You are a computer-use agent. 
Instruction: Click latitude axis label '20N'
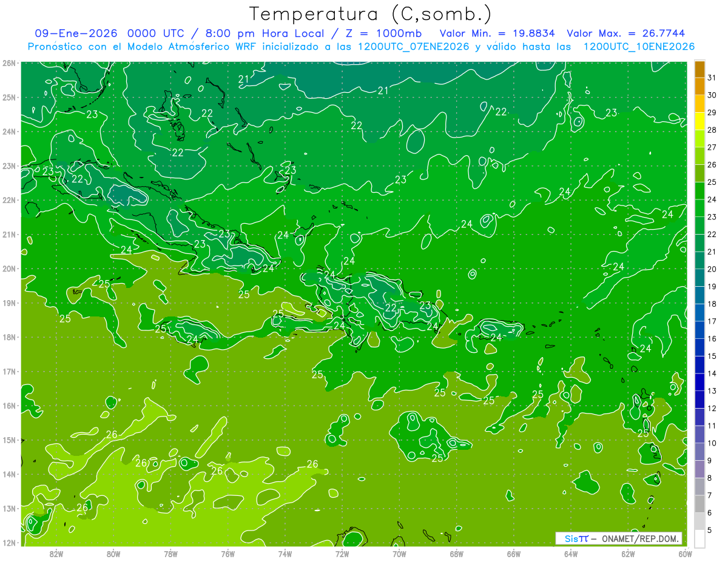point(9,269)
